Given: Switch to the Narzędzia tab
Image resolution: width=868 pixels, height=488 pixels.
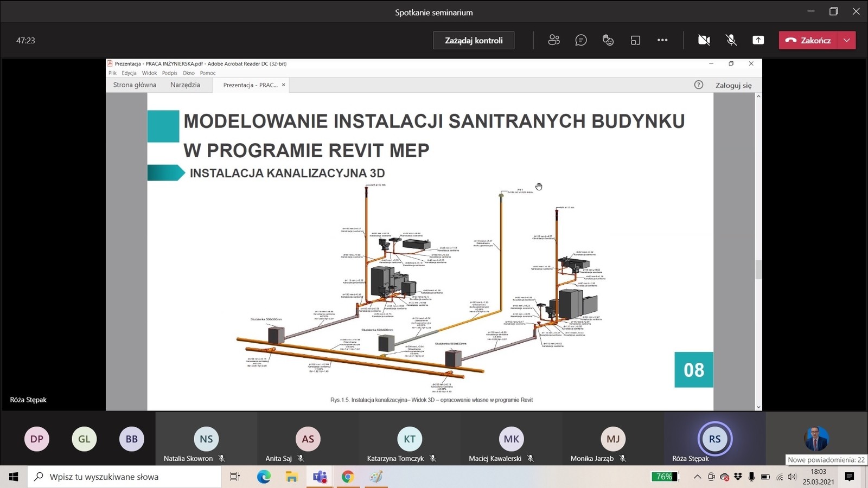Looking at the screenshot, I should point(185,85).
